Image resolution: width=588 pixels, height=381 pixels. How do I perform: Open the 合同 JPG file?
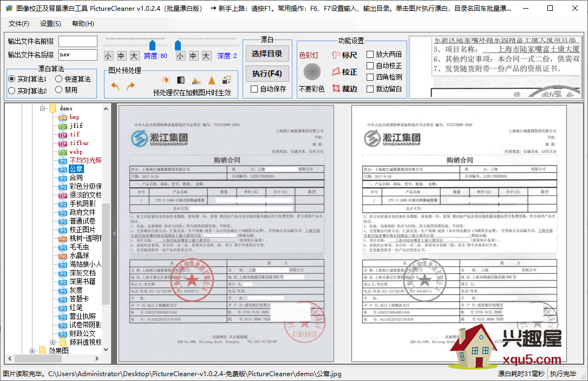click(x=76, y=178)
